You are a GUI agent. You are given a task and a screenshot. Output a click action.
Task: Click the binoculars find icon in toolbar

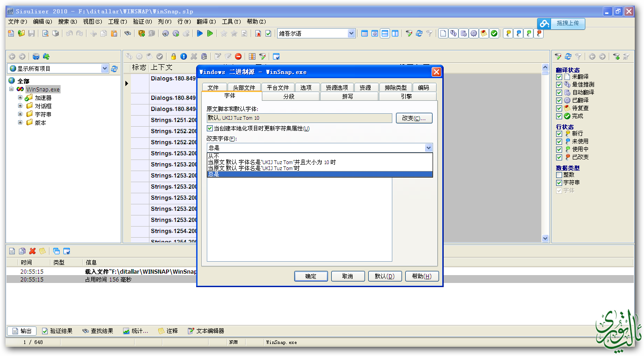(127, 33)
